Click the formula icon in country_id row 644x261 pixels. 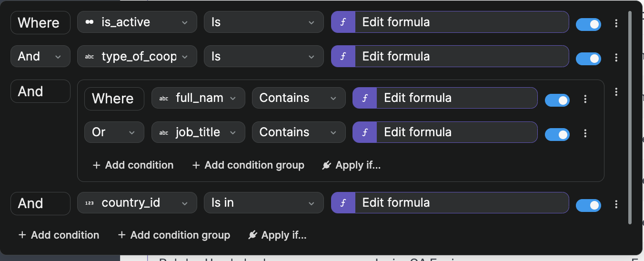pos(343,203)
